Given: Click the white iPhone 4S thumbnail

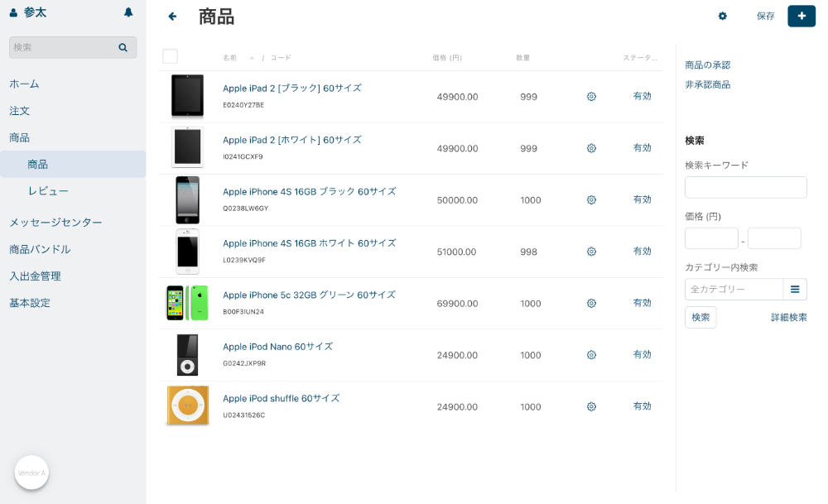Looking at the screenshot, I should coord(187,252).
